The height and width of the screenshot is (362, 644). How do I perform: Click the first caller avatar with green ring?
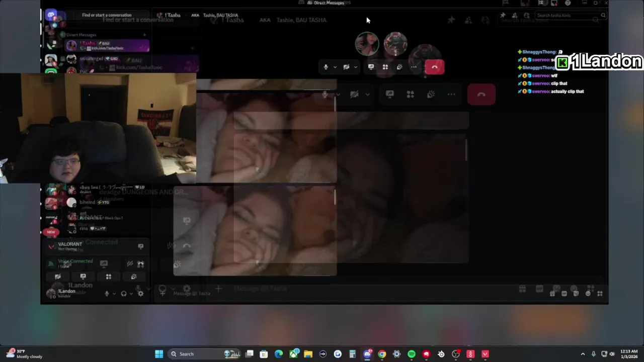(367, 44)
